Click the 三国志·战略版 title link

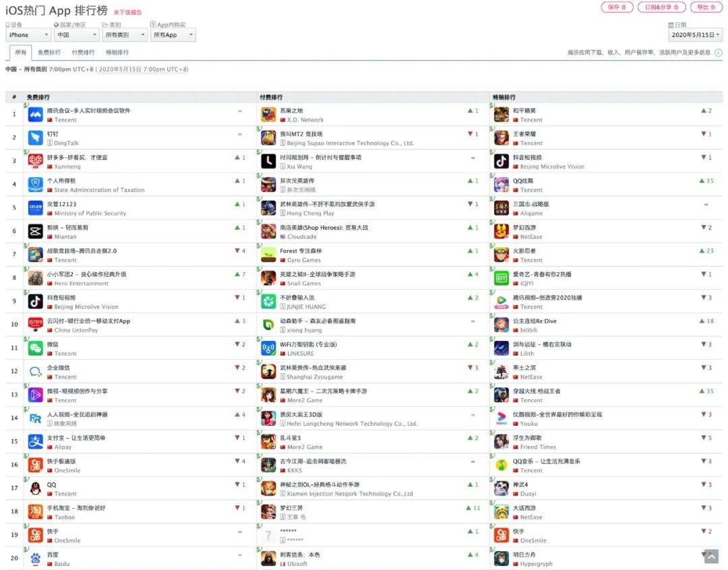[x=530, y=203]
